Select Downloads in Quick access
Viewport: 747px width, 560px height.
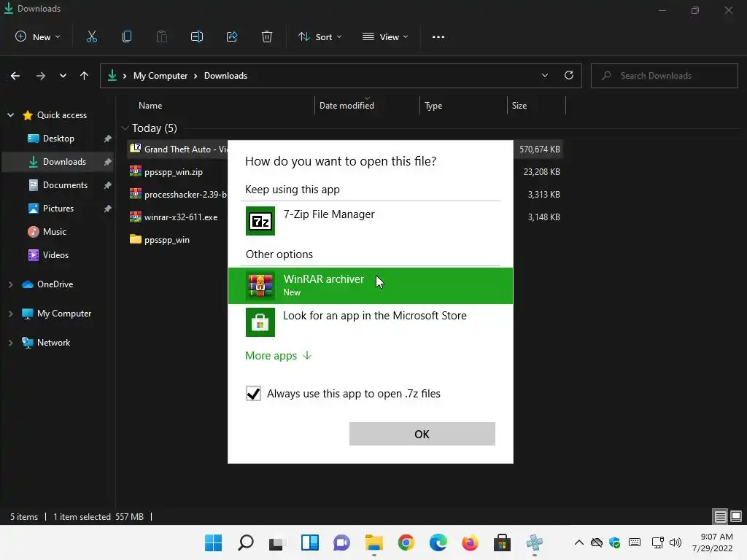pos(58,162)
